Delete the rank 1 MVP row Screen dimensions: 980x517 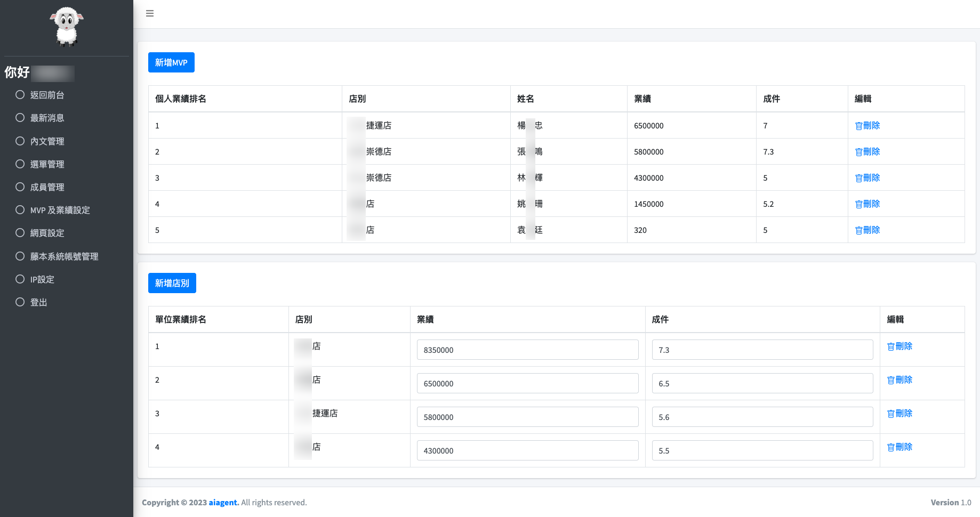pos(867,126)
